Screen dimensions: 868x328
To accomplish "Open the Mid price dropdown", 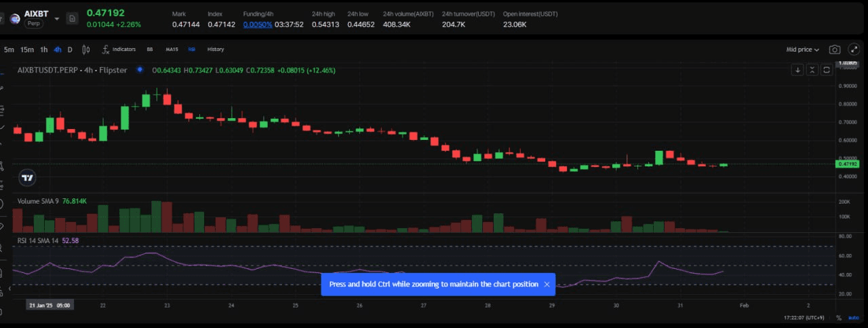I will point(803,50).
